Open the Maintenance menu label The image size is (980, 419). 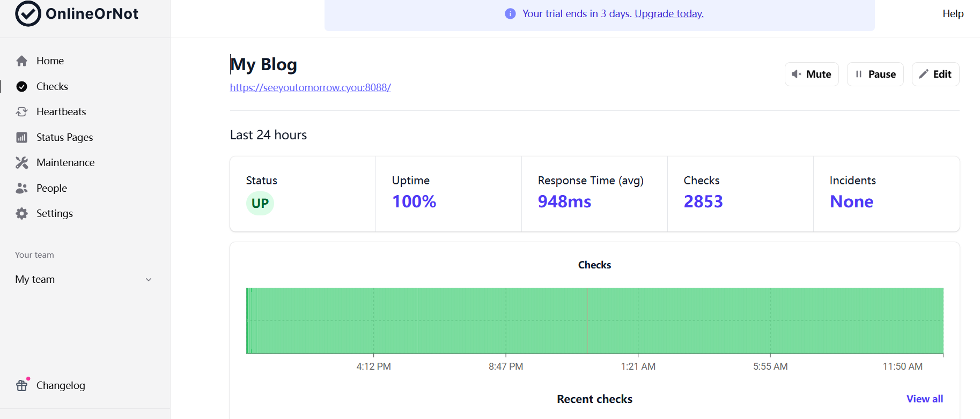click(65, 163)
